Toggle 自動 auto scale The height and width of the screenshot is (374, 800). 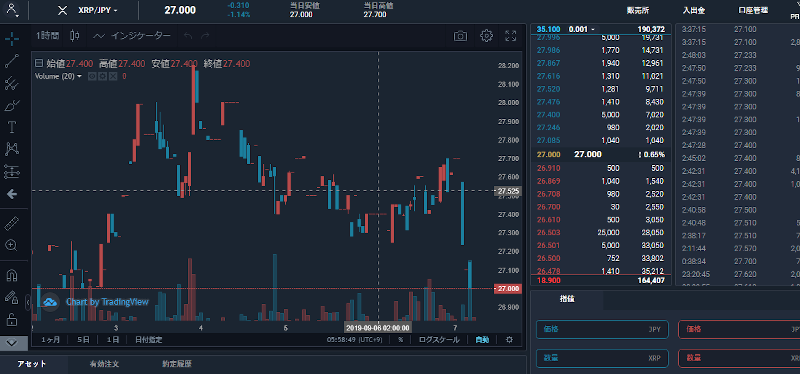click(x=482, y=340)
